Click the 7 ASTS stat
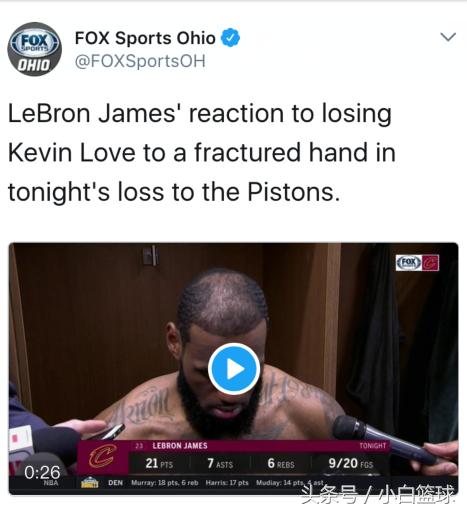The height and width of the screenshot is (512, 467). tap(220, 463)
